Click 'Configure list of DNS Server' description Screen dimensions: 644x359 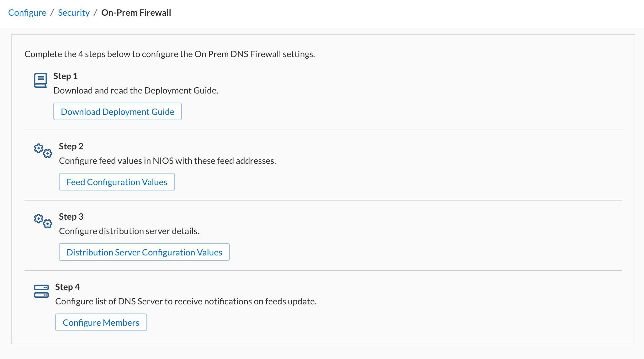186,301
